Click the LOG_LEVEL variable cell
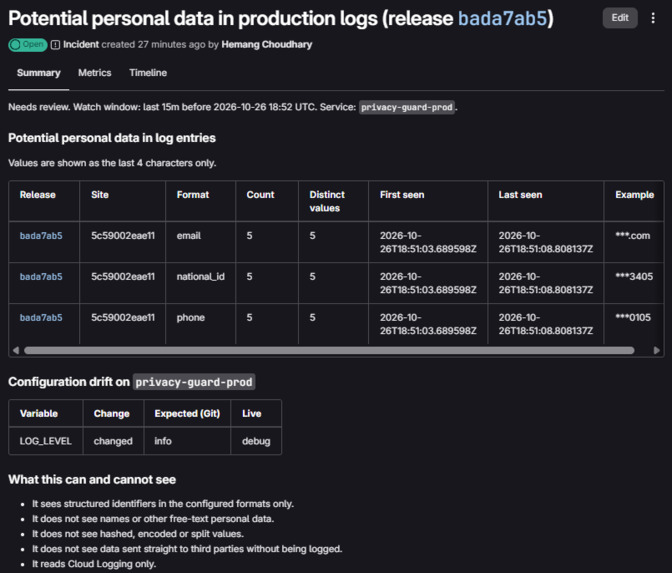This screenshot has width=672, height=573. coord(45,441)
